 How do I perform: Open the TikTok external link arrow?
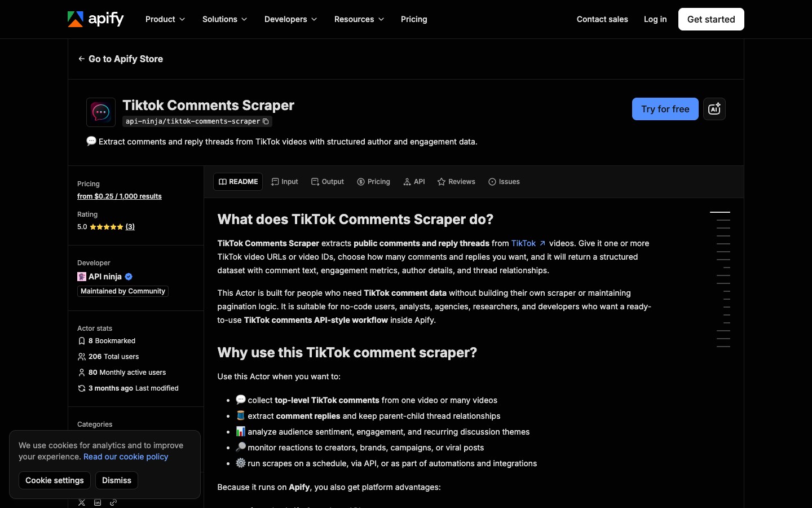point(542,243)
